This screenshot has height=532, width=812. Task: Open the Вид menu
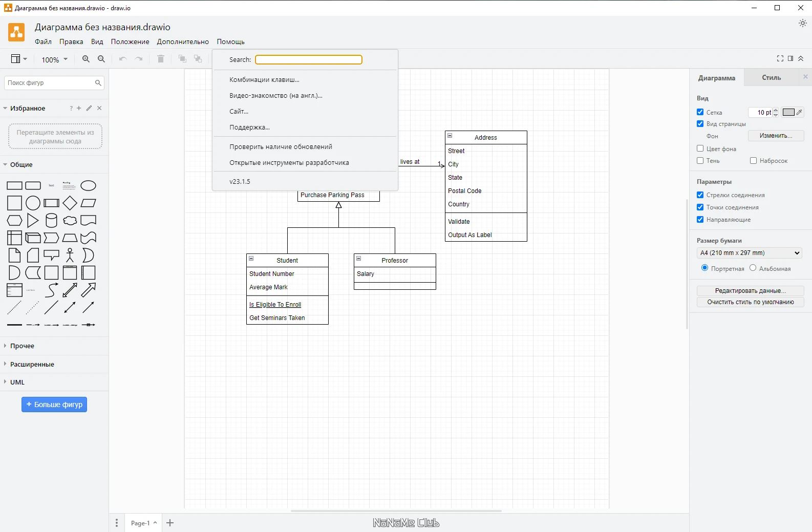(97, 41)
